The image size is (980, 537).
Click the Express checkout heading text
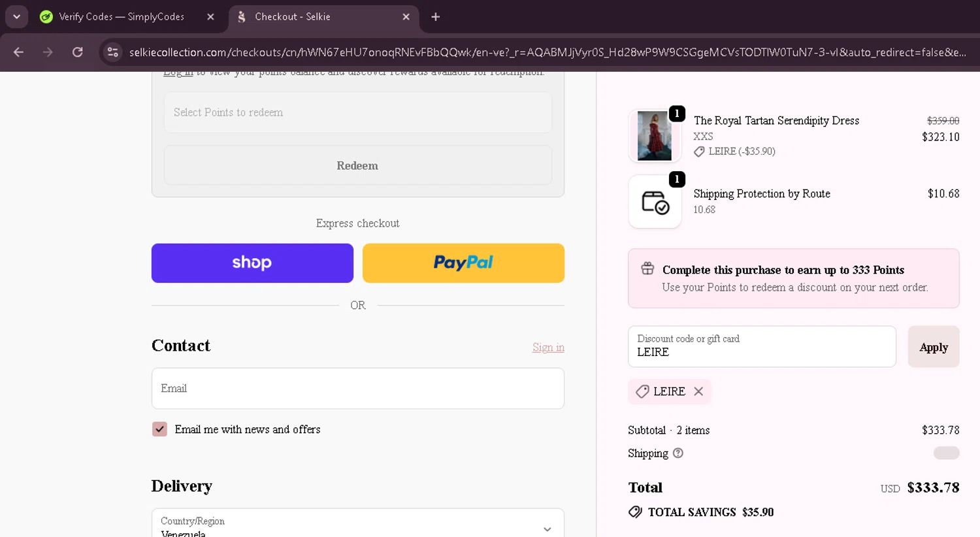coord(358,223)
